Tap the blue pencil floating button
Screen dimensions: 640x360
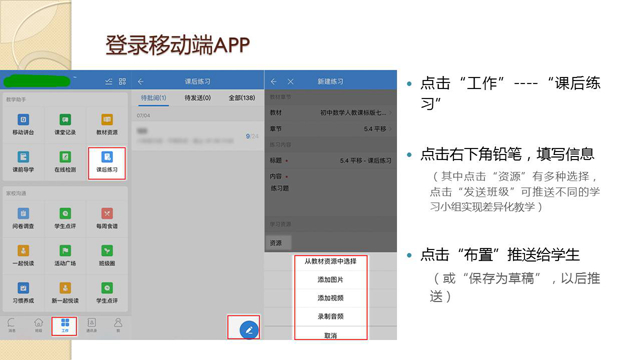coord(249,330)
